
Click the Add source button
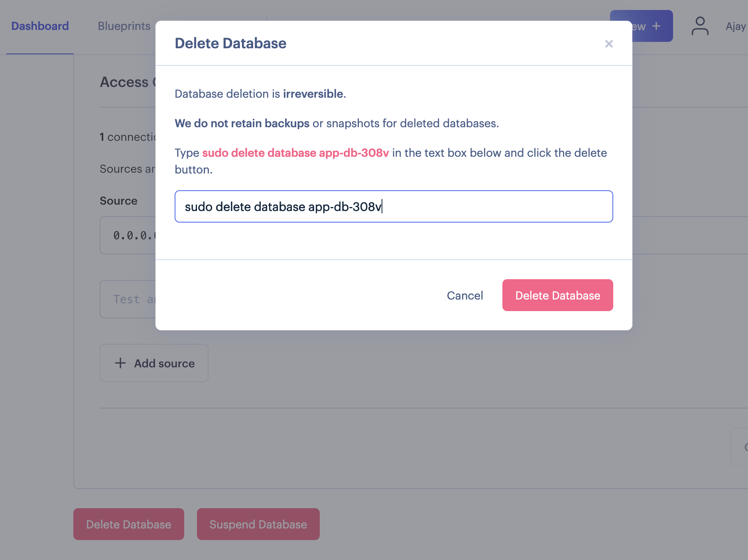click(154, 363)
